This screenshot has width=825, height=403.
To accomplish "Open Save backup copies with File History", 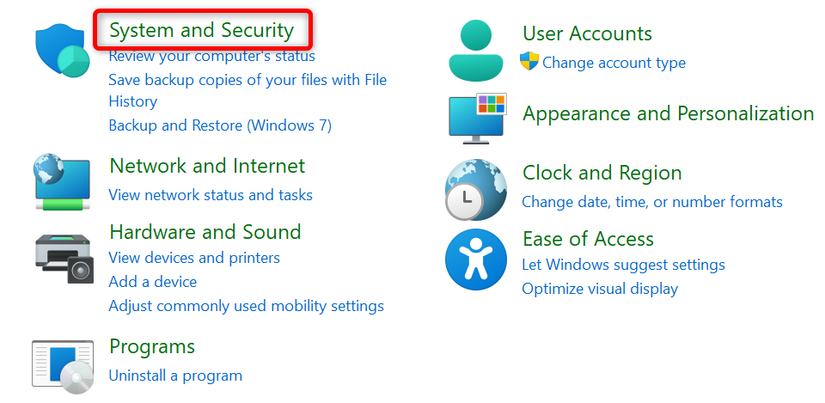I will (247, 80).
